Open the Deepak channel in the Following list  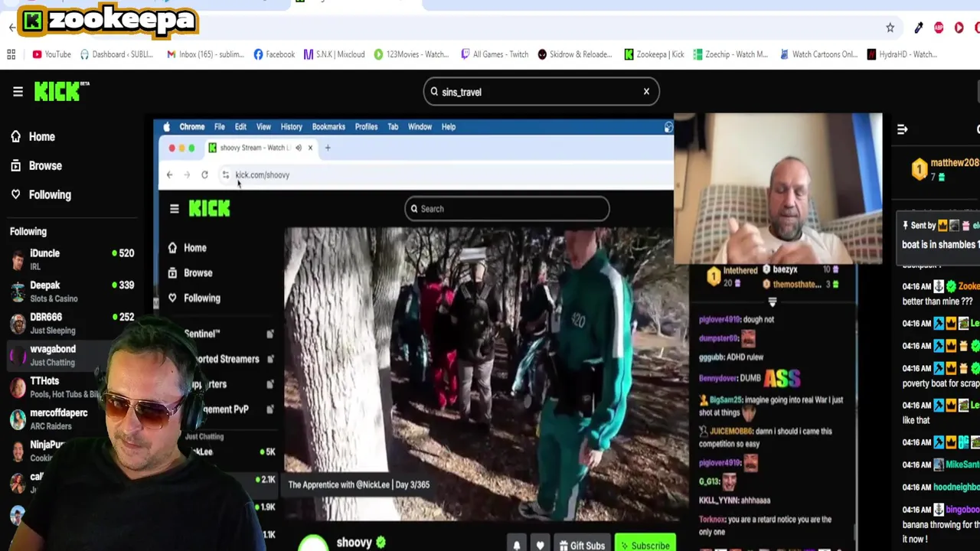(x=73, y=291)
